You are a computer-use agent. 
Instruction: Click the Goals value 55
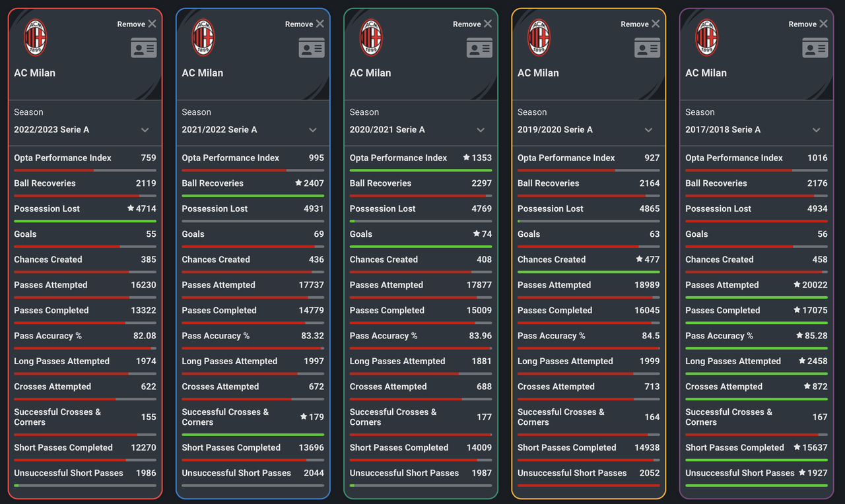click(x=151, y=234)
